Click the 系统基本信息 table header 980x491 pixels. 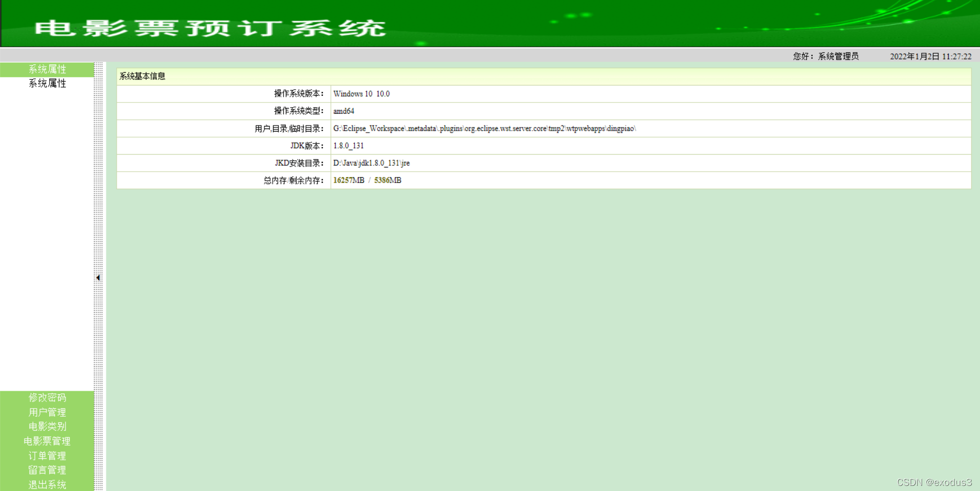click(x=544, y=76)
